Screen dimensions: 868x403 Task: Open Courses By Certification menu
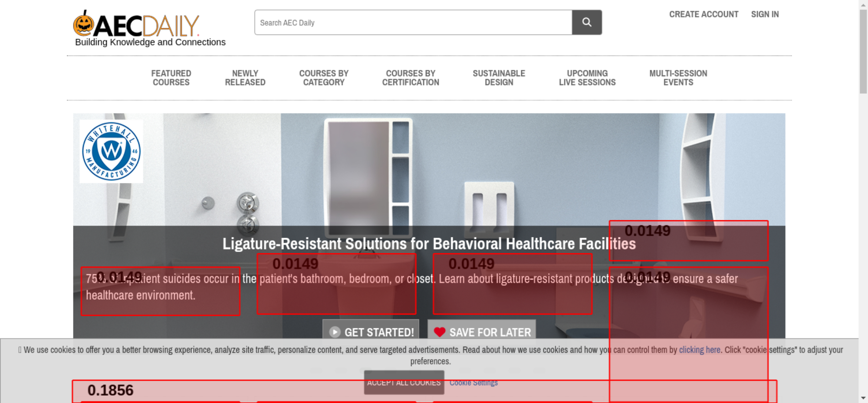click(411, 78)
